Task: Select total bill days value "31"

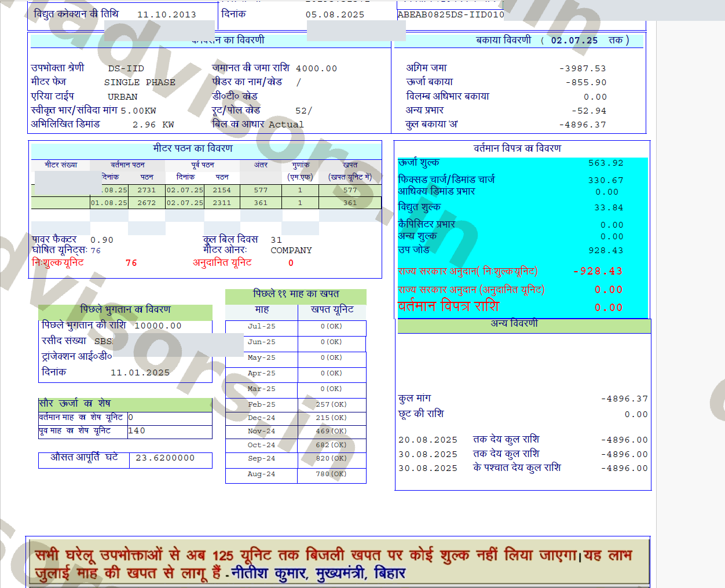Action: (x=276, y=240)
